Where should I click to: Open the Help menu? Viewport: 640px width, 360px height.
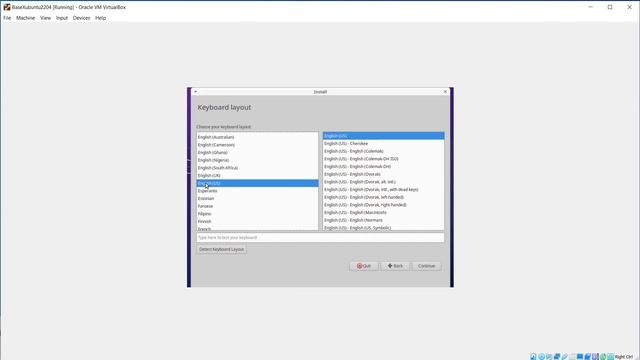pos(100,18)
